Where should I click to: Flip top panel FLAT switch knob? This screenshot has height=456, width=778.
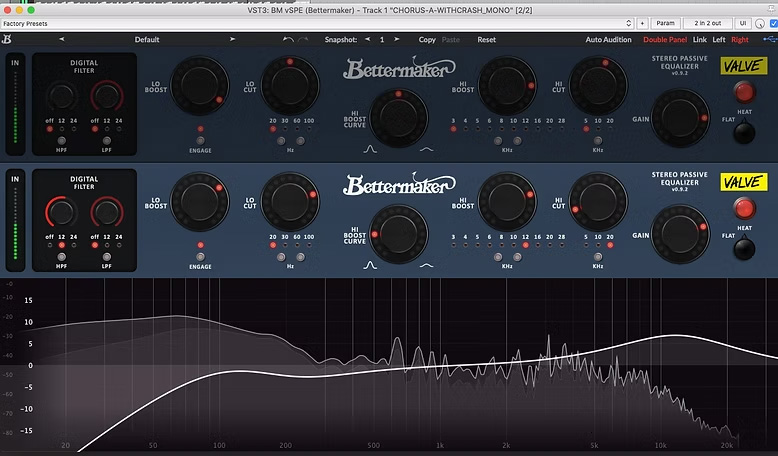[744, 132]
